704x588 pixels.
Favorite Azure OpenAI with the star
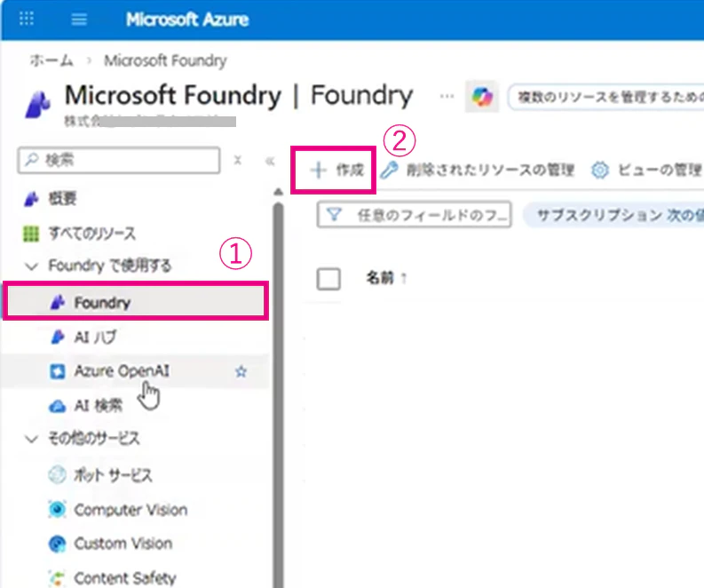pyautogui.click(x=241, y=371)
